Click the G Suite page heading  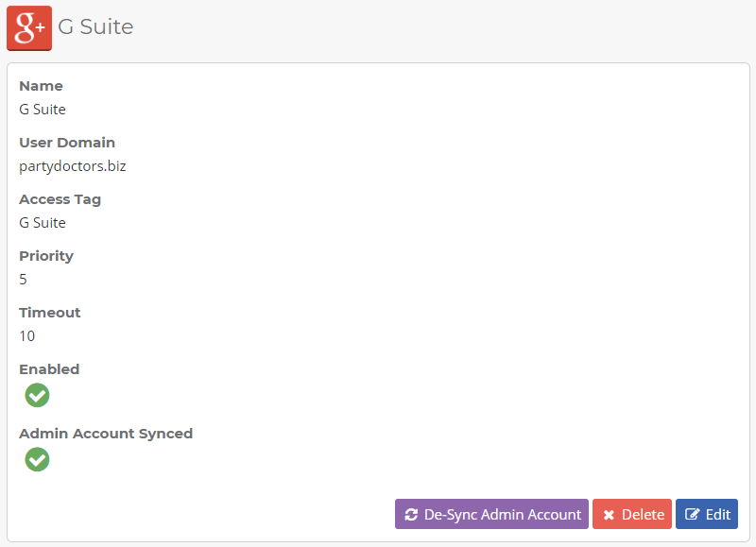click(x=95, y=27)
